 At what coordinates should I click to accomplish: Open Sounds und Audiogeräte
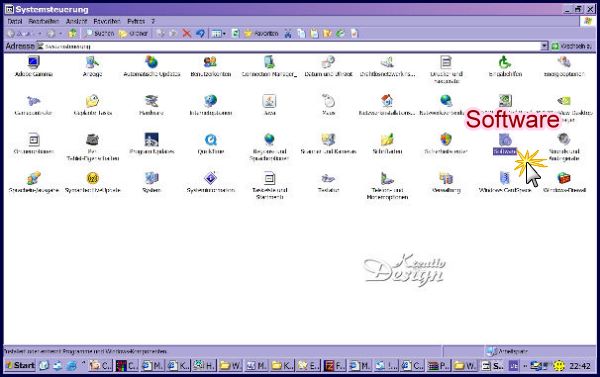564,147
